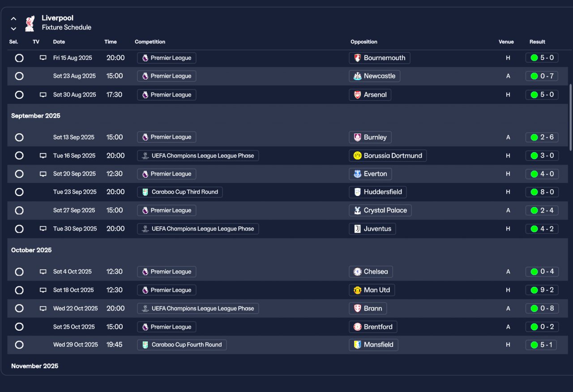Sort by the Opposition column header

[364, 42]
